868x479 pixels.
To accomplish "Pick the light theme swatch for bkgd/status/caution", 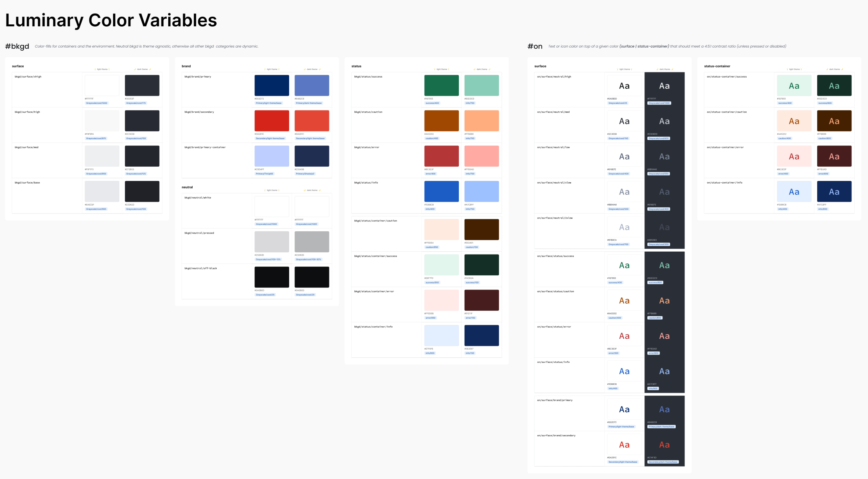I will pyautogui.click(x=442, y=121).
